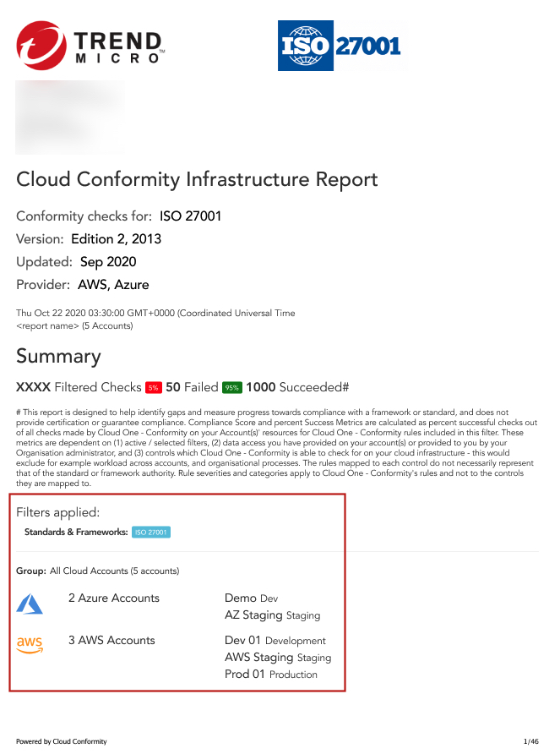Click 'Standards & Frameworks:' label
560x754 pixels.
coord(76,532)
